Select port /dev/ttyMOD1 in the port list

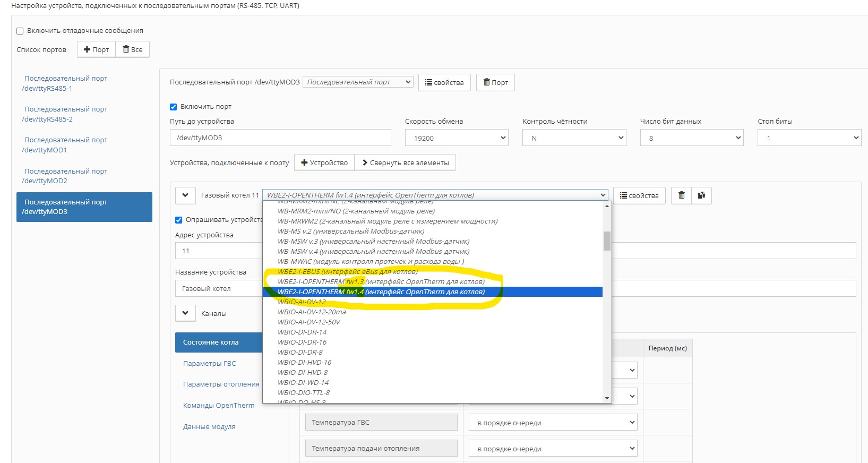click(84, 145)
